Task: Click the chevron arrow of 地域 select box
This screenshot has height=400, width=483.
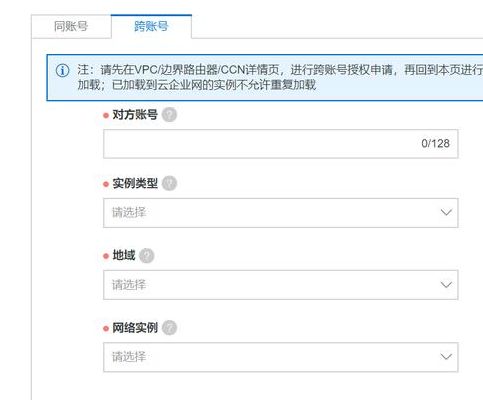Action: (x=446, y=285)
